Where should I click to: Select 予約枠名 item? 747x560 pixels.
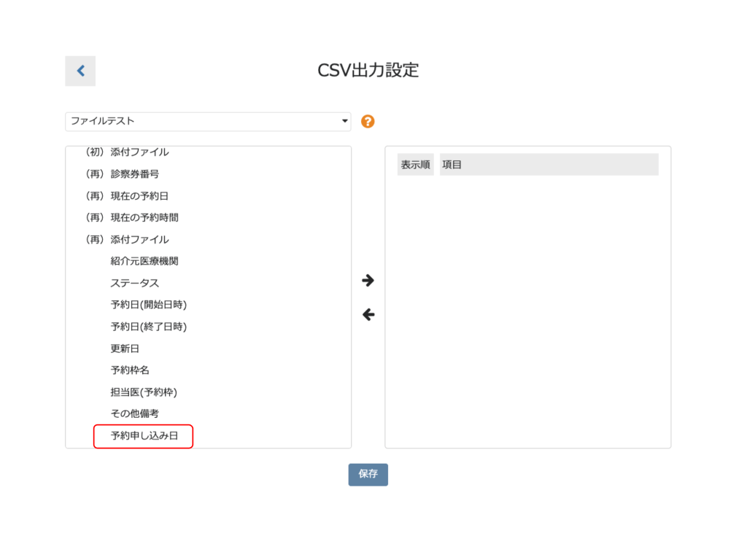click(x=130, y=370)
